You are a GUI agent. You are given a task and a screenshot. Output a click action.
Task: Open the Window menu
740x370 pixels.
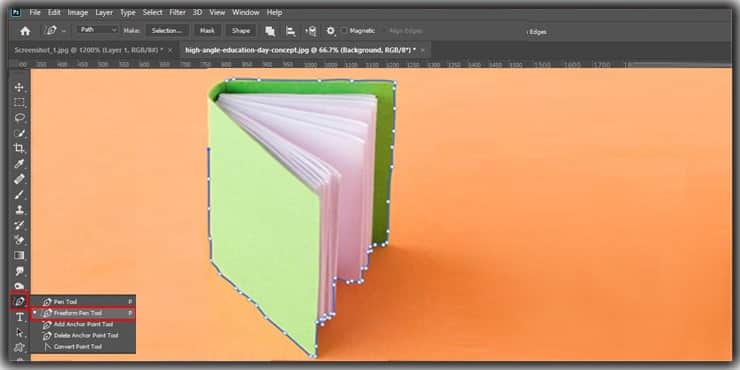point(246,13)
